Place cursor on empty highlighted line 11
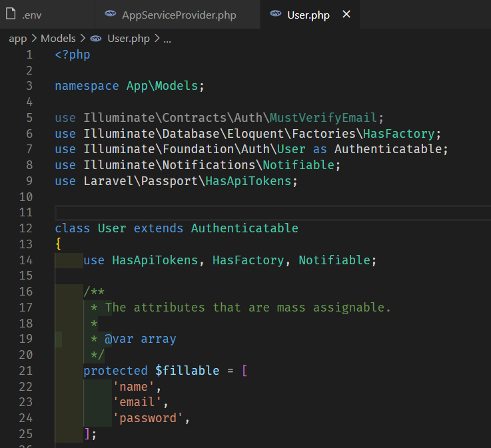 (x=272, y=213)
